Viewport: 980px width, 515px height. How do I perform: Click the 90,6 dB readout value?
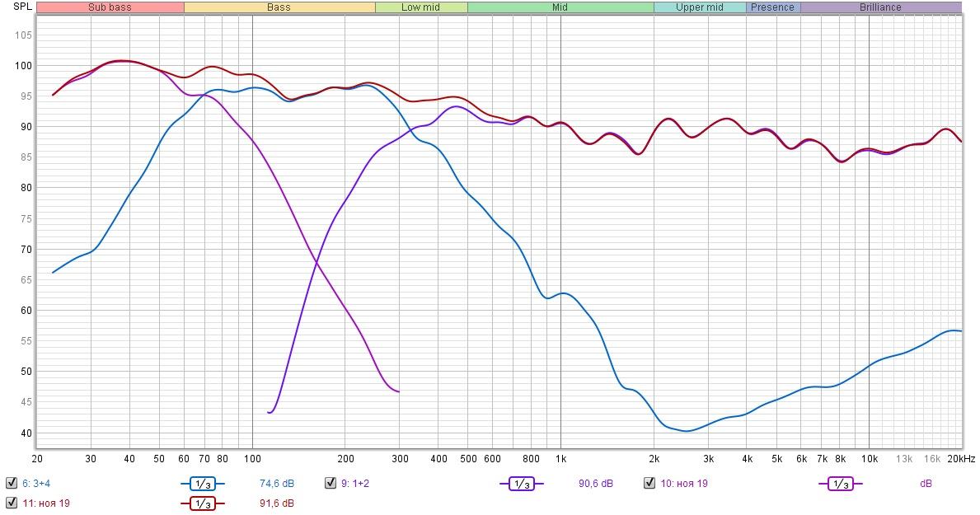coord(596,484)
